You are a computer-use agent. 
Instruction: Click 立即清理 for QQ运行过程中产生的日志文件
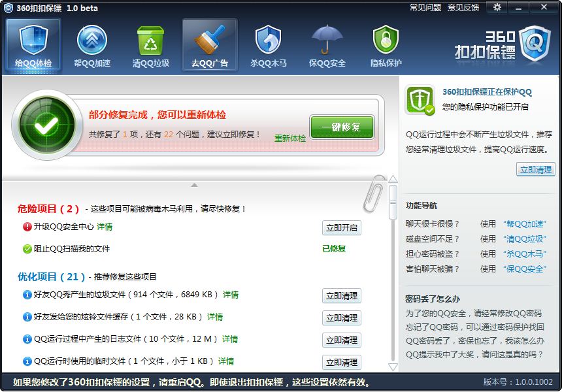pyautogui.click(x=342, y=340)
